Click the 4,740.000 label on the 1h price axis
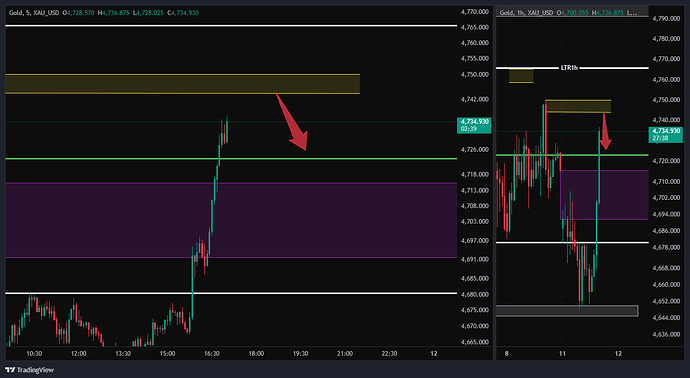 (667, 120)
